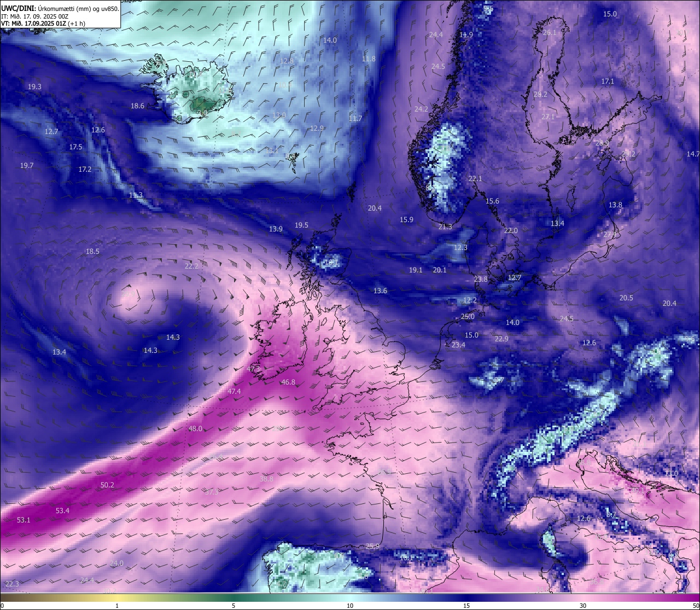Viewport: 700px width, 610px height.
Task: Click the map value '13.6'
Action: 380,291
